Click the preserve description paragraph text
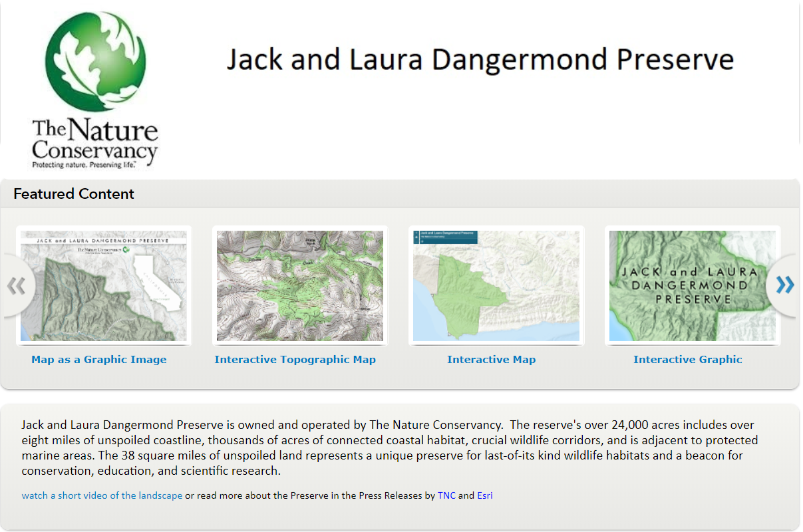 [389, 448]
